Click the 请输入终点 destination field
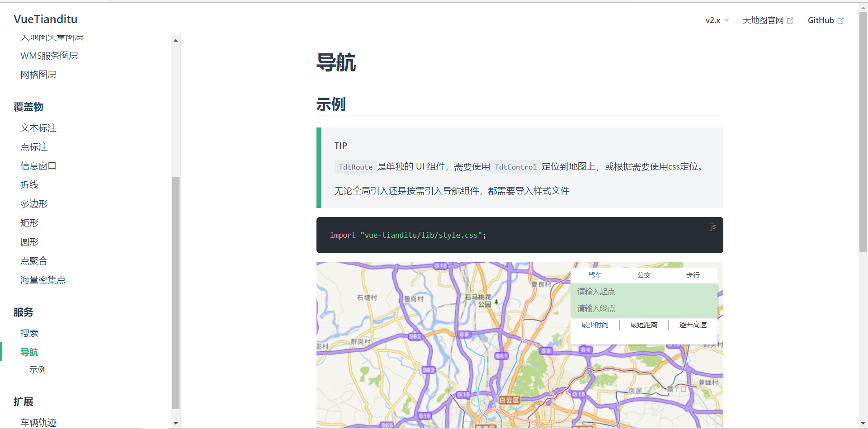The height and width of the screenshot is (429, 868). (x=644, y=308)
